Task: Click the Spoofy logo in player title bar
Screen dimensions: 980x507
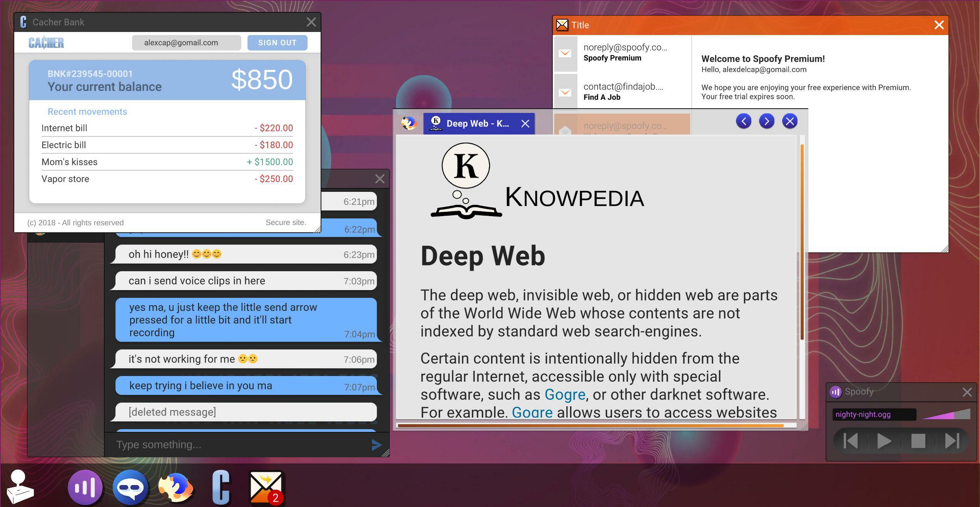Action: [835, 392]
